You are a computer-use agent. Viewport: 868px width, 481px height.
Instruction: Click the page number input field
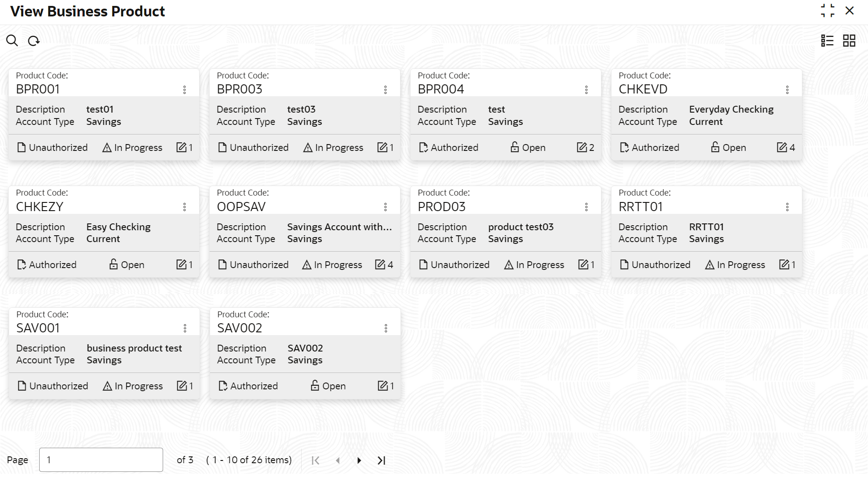[101, 460]
